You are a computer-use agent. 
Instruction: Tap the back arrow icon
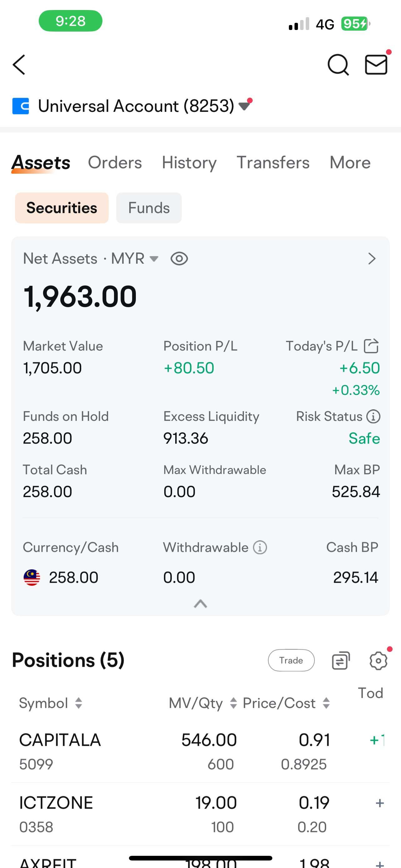click(x=19, y=64)
